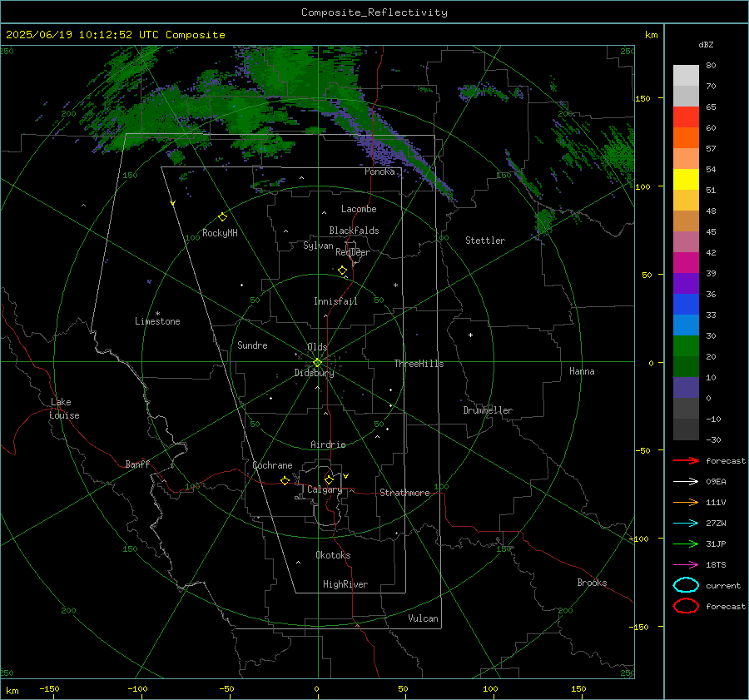749x700 pixels.
Task: Click the Banff label
Action: point(137,464)
